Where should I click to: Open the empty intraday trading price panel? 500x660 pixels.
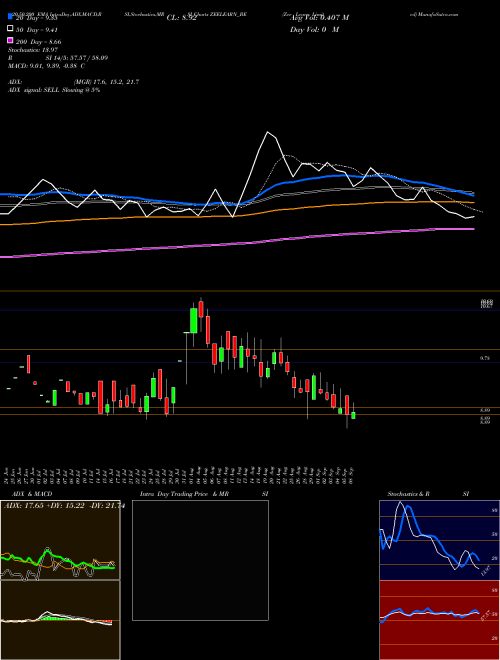[x=200, y=560]
